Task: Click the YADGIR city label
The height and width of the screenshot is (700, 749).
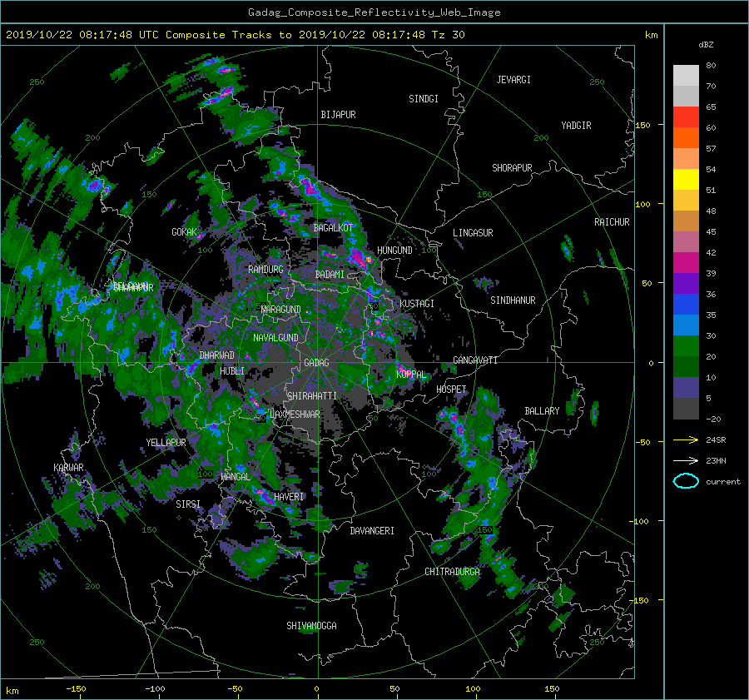Action: [x=576, y=126]
